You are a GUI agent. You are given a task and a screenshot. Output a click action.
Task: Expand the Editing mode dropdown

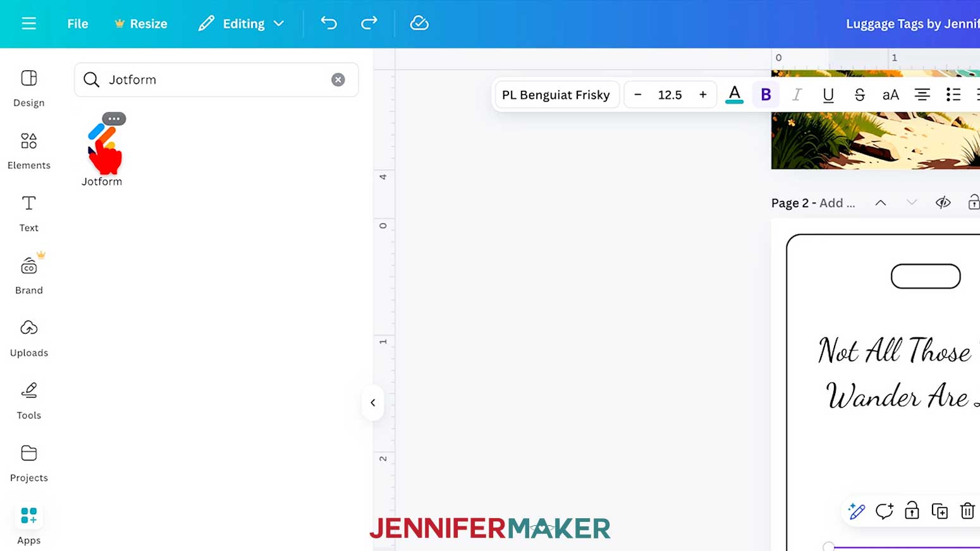coord(241,24)
